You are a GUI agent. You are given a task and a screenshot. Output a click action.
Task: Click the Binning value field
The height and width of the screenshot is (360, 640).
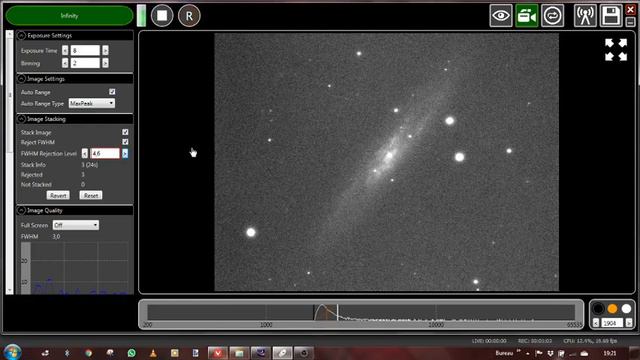coord(85,63)
